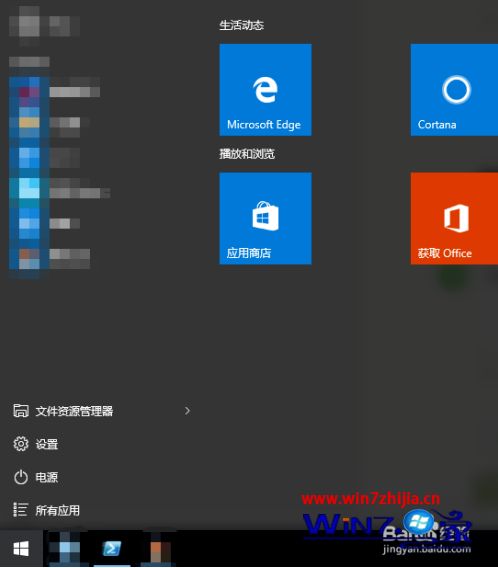Open the Microsoft Edge tile

coord(265,90)
